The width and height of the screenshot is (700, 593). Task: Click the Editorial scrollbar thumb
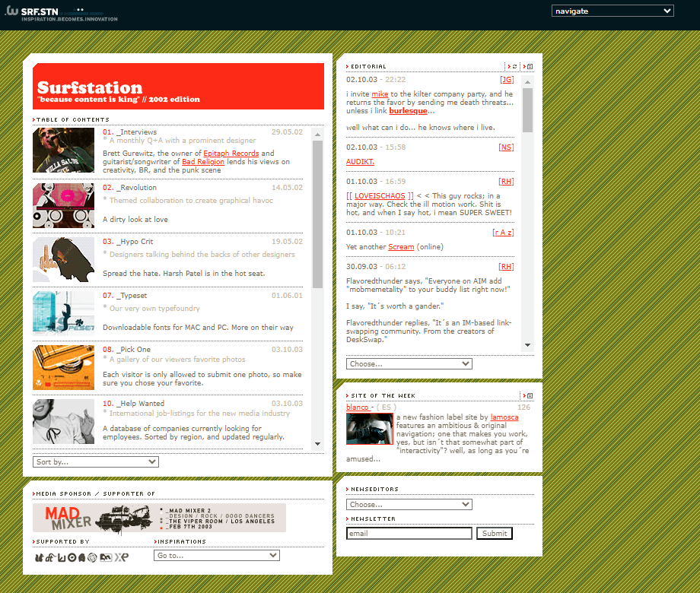click(528, 110)
